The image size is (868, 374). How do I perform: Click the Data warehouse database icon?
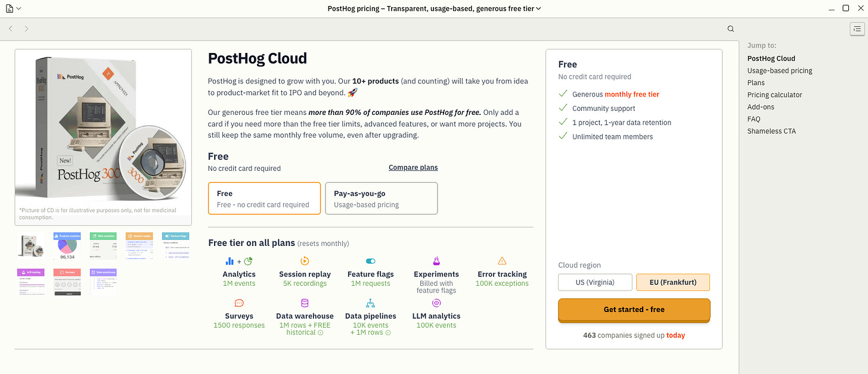pos(305,303)
